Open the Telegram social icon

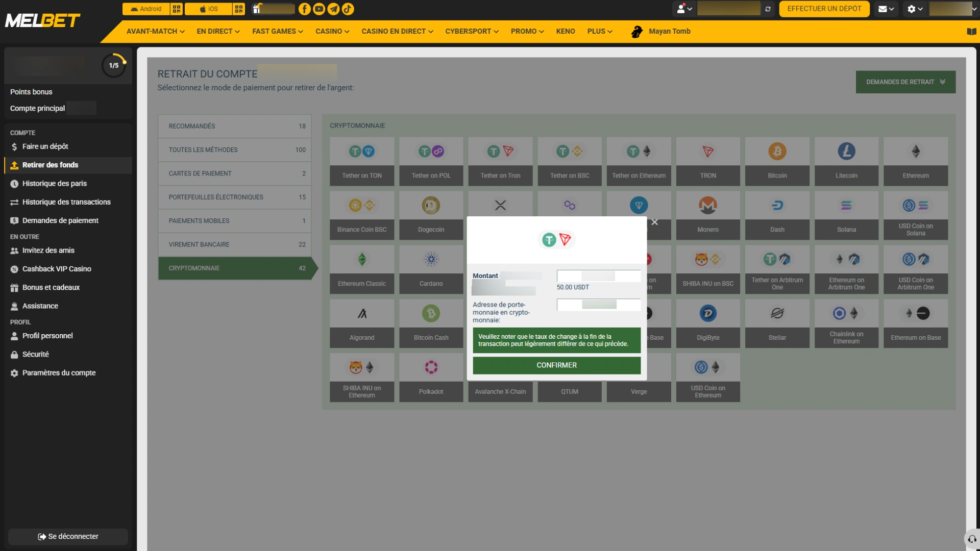[x=333, y=9]
